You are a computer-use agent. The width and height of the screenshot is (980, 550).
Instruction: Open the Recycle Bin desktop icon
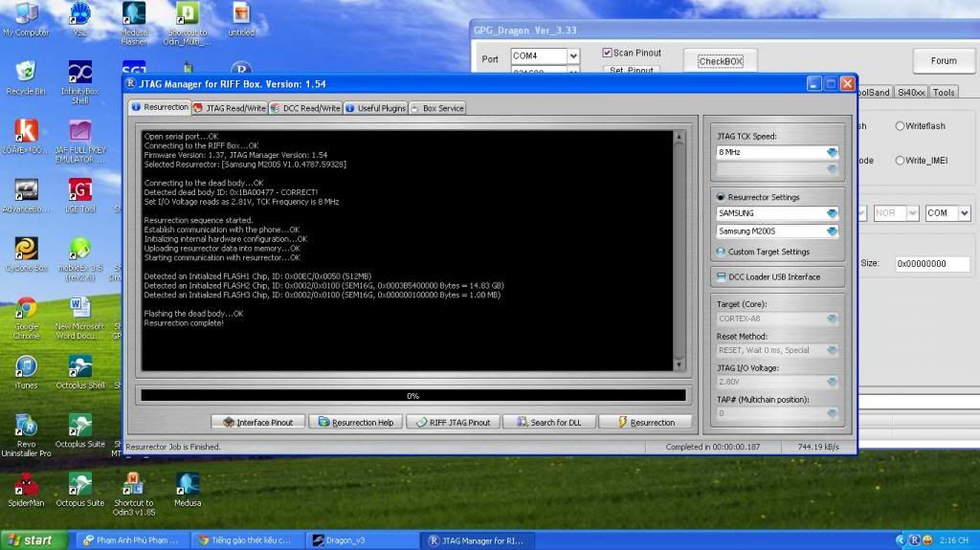coord(26,78)
